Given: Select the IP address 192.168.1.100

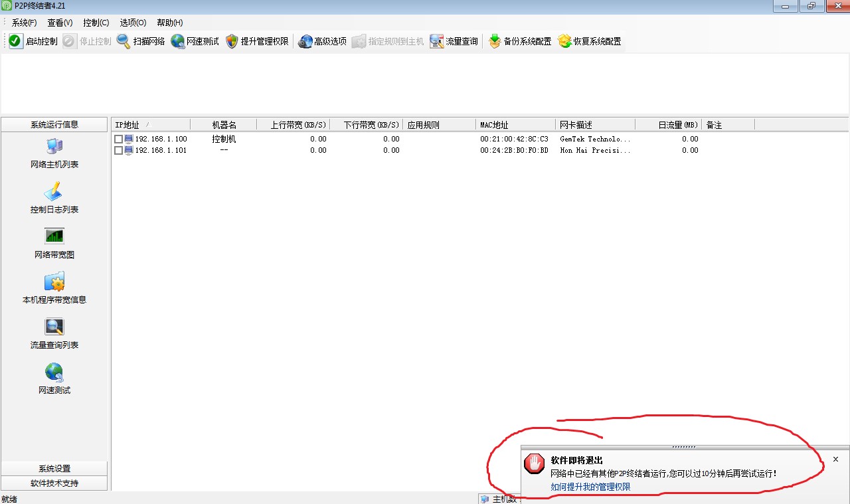Looking at the screenshot, I should [x=161, y=139].
